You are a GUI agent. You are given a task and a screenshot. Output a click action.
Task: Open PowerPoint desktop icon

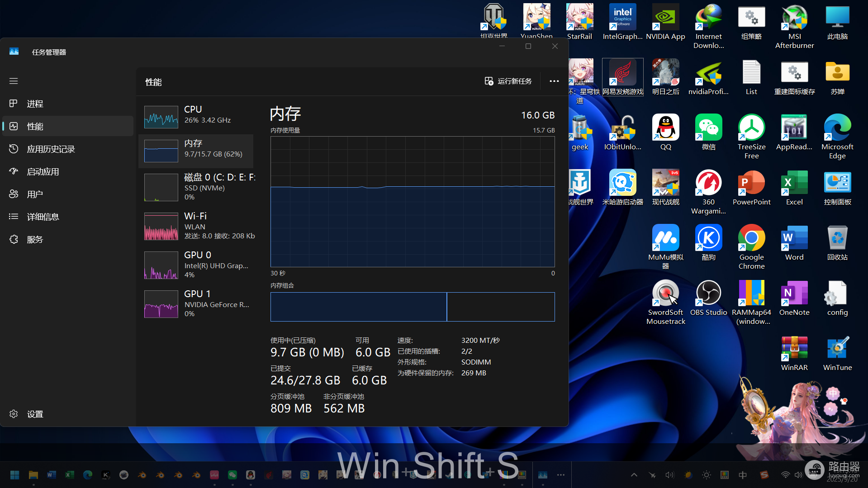pyautogui.click(x=751, y=188)
